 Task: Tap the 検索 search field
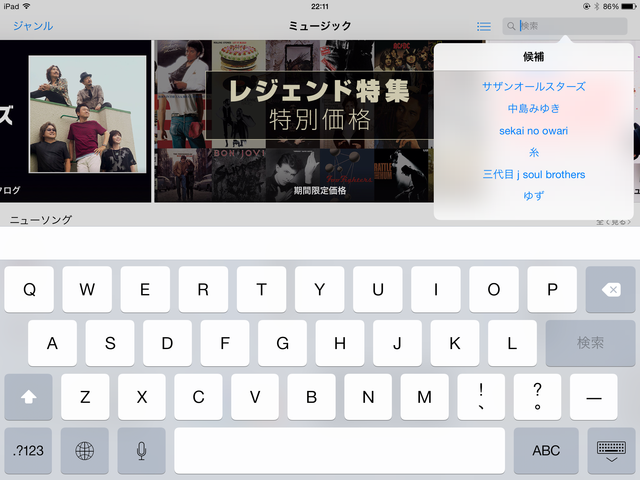[564, 26]
